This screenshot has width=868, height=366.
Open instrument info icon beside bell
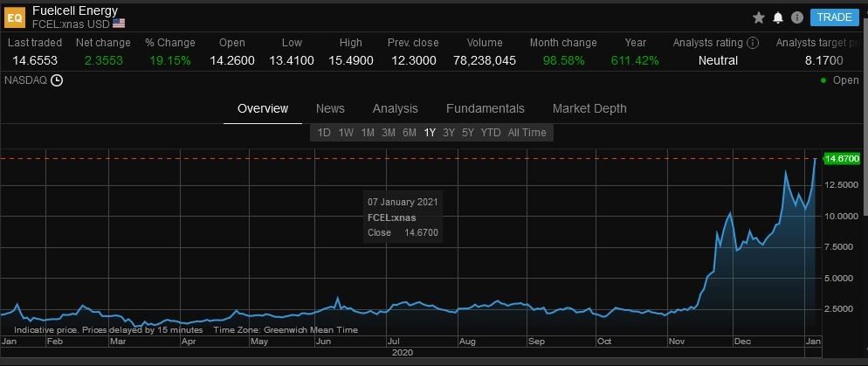[797, 17]
